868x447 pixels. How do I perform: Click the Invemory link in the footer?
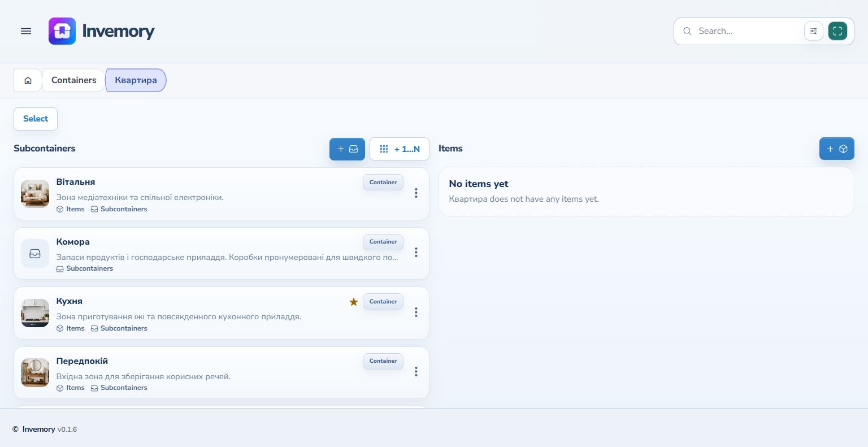(38, 429)
